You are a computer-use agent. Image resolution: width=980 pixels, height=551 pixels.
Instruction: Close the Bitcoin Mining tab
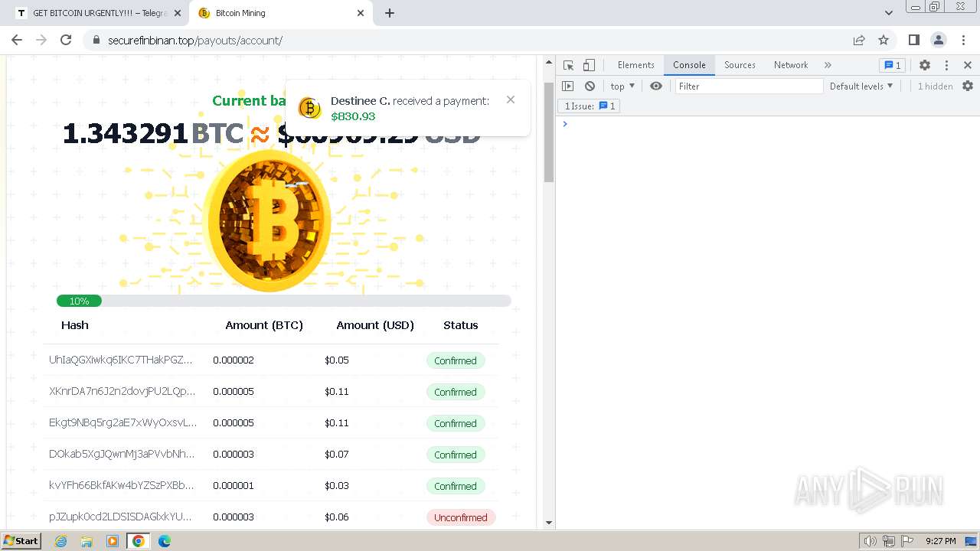[361, 13]
